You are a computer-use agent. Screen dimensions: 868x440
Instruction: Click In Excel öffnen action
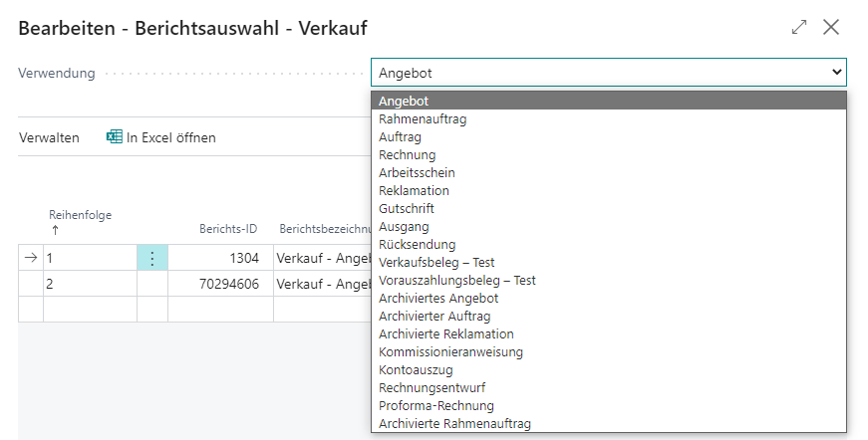[170, 137]
